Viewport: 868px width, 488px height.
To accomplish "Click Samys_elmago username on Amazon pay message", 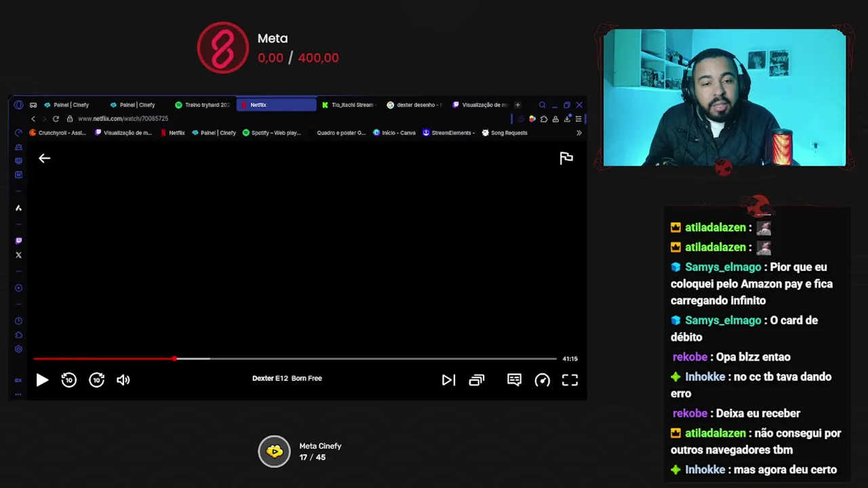I will (x=723, y=267).
